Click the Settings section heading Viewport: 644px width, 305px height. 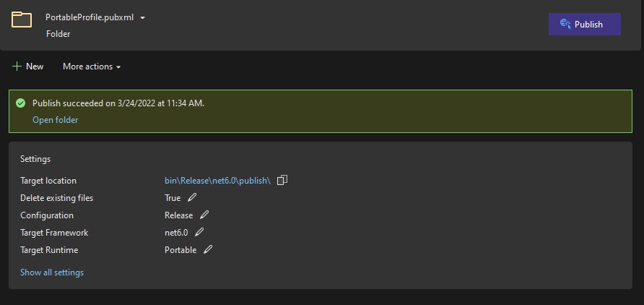click(35, 159)
